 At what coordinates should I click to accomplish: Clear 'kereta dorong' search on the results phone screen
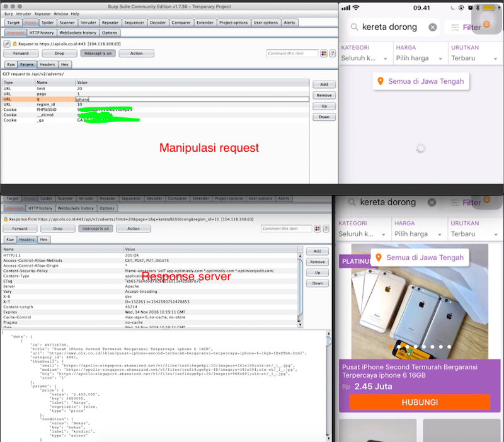(432, 202)
